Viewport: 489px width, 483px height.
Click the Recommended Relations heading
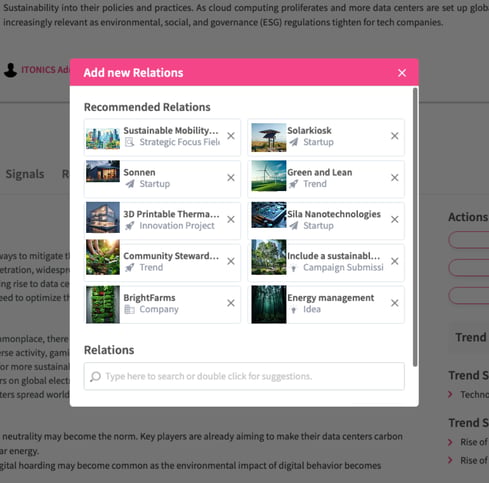pos(147,107)
